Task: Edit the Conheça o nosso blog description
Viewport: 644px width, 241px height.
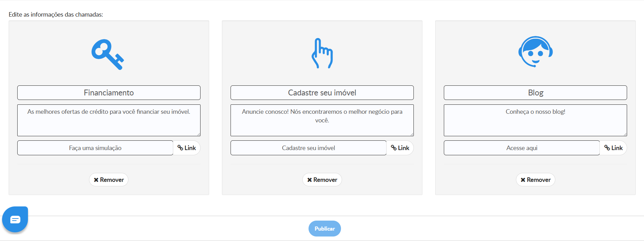Action: [x=535, y=120]
